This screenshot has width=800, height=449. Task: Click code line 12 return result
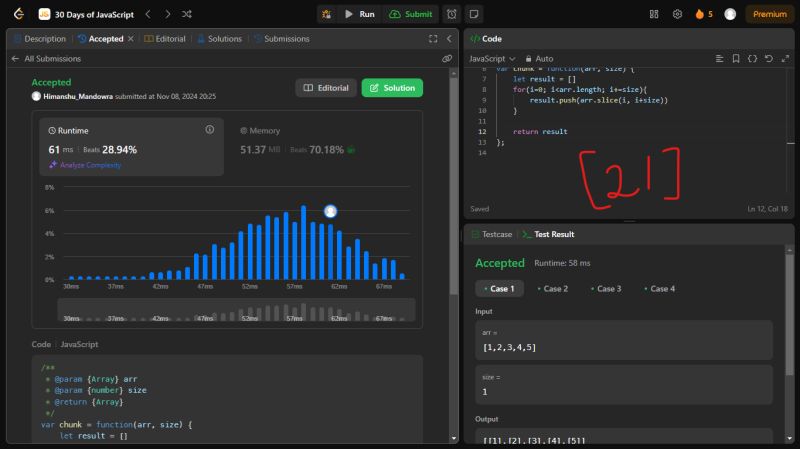tap(540, 132)
